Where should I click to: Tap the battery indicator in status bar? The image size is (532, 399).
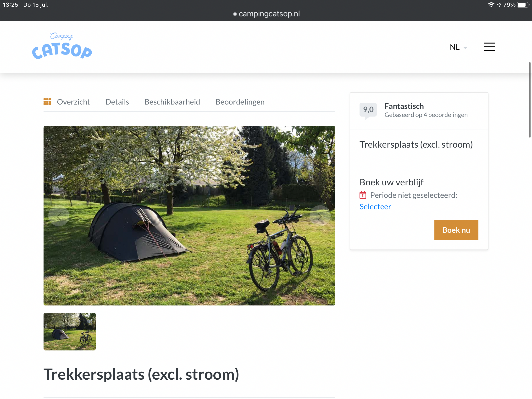[523, 5]
